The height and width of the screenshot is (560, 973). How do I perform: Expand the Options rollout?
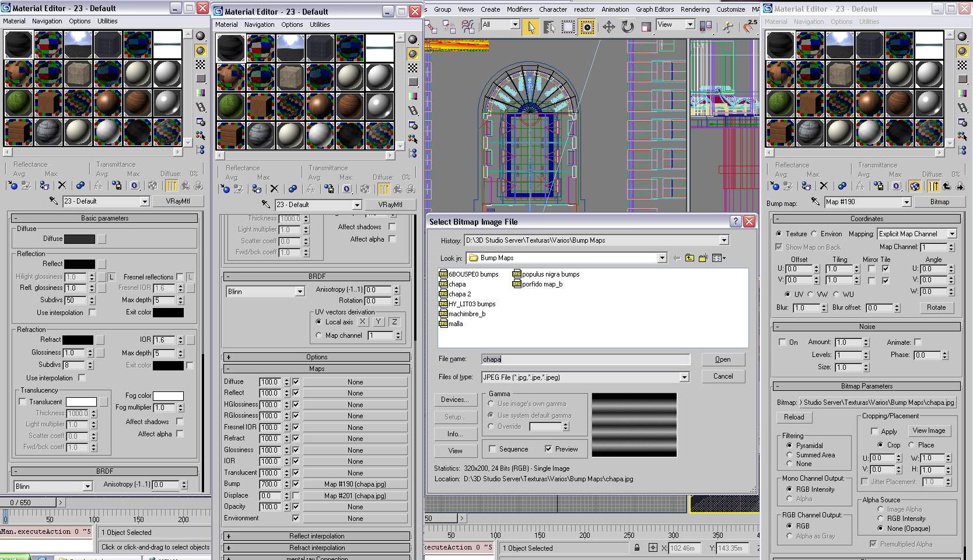point(317,357)
